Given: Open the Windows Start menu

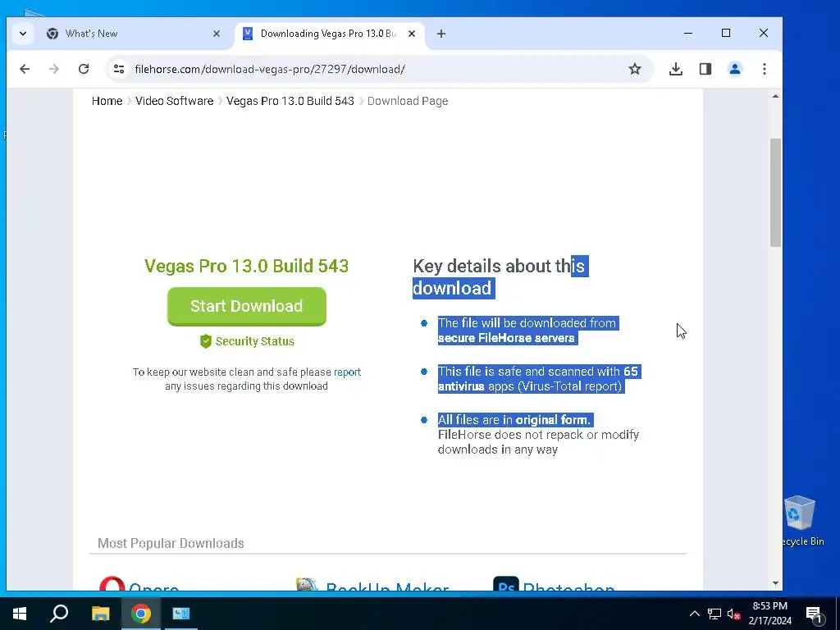Looking at the screenshot, I should 20,614.
